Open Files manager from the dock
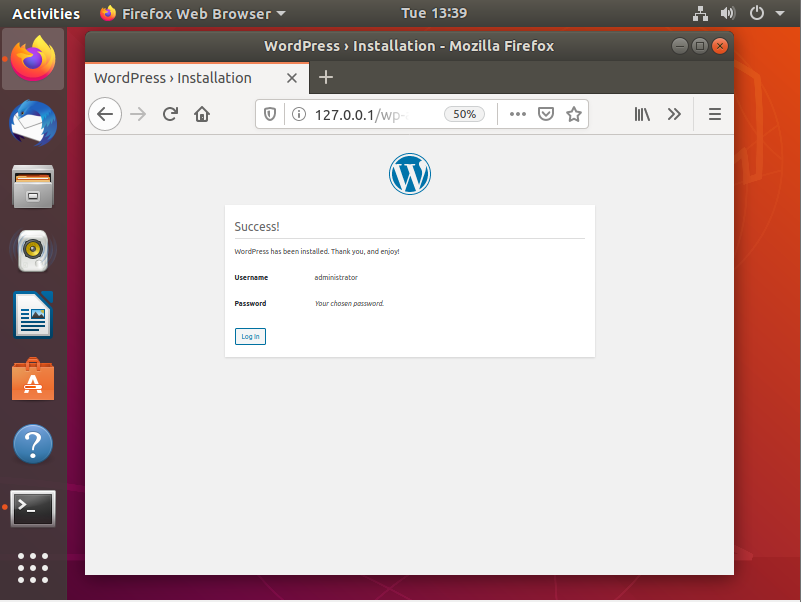Image resolution: width=801 pixels, height=602 pixels. tap(33, 187)
